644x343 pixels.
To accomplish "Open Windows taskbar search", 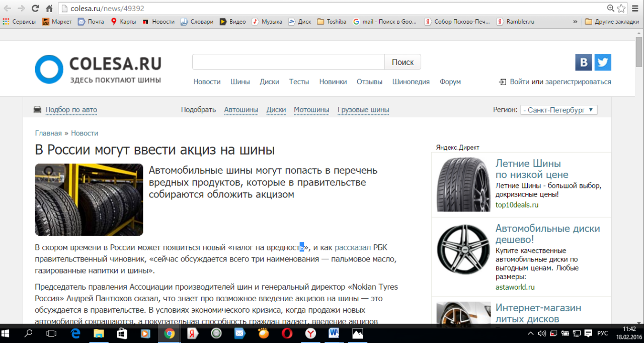I will pos(29,333).
